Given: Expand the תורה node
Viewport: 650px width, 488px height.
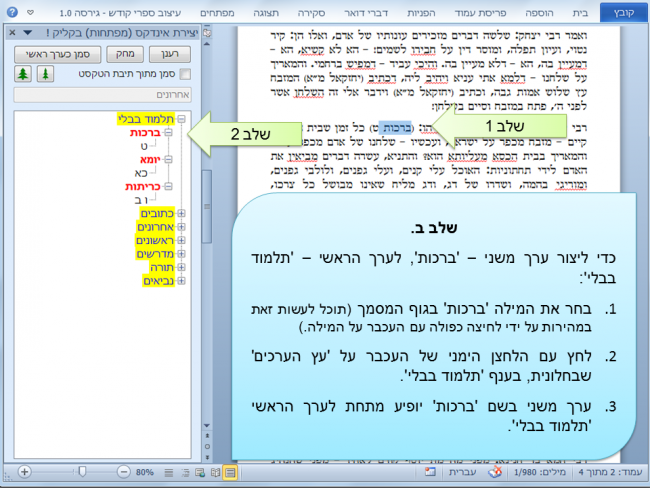Looking at the screenshot, I should [x=182, y=267].
